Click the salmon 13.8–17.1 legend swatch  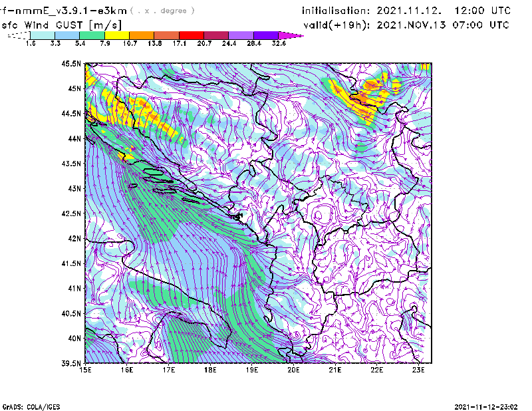click(x=167, y=35)
